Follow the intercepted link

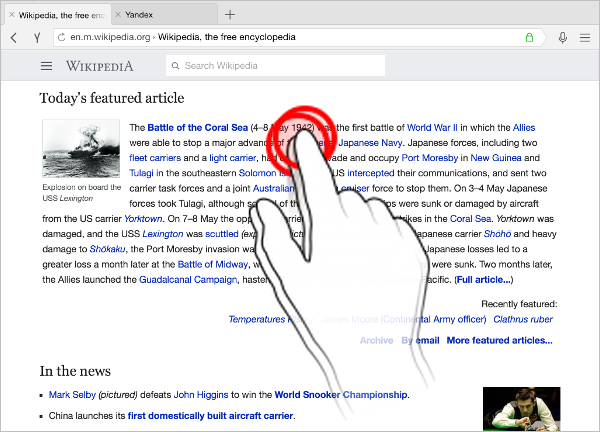point(371,173)
